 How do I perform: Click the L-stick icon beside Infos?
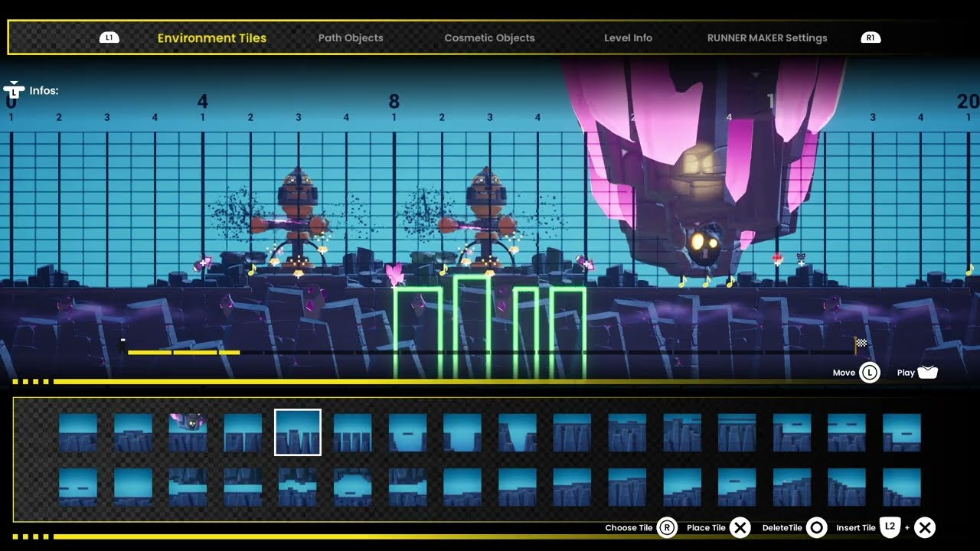pos(14,90)
